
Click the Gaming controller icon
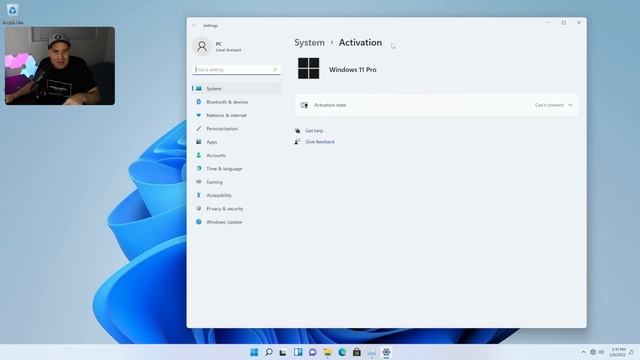199,182
